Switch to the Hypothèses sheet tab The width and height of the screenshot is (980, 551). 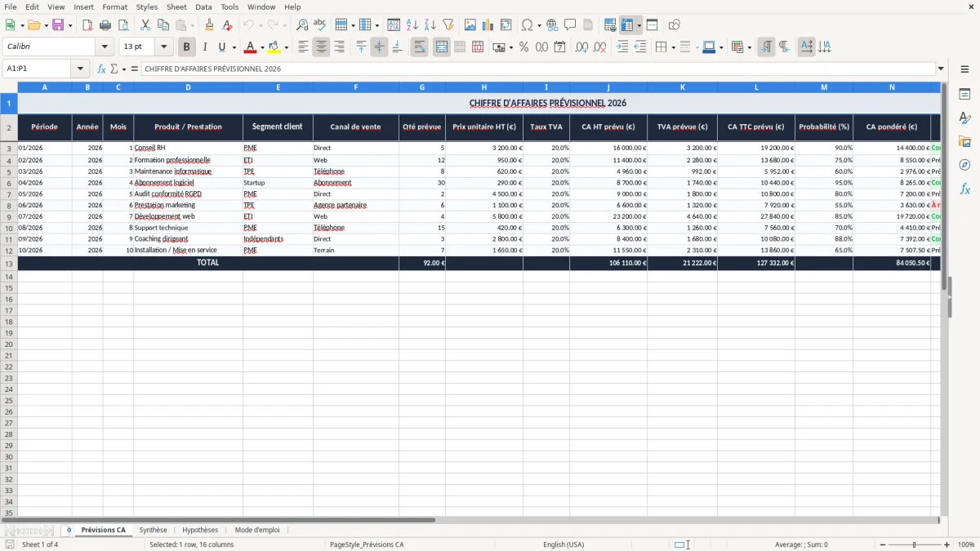point(200,530)
